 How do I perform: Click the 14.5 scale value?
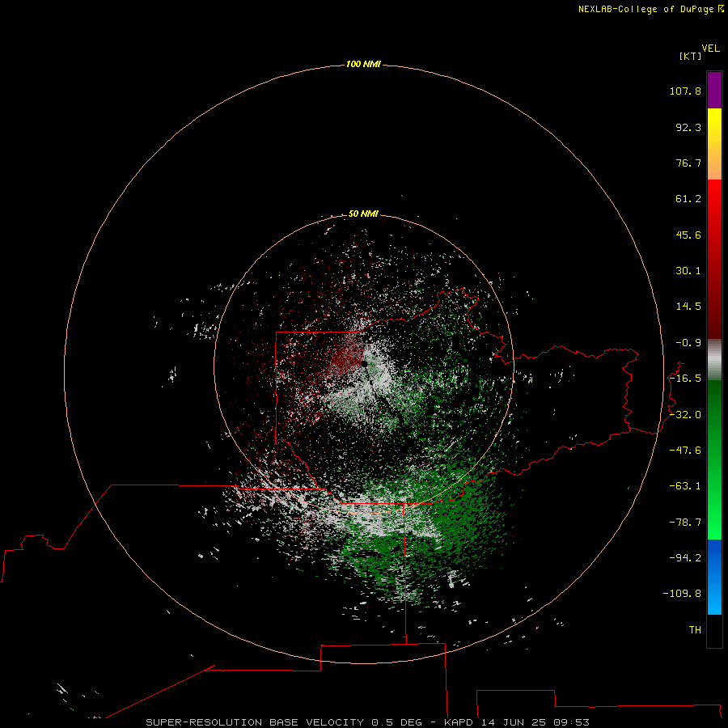688,307
